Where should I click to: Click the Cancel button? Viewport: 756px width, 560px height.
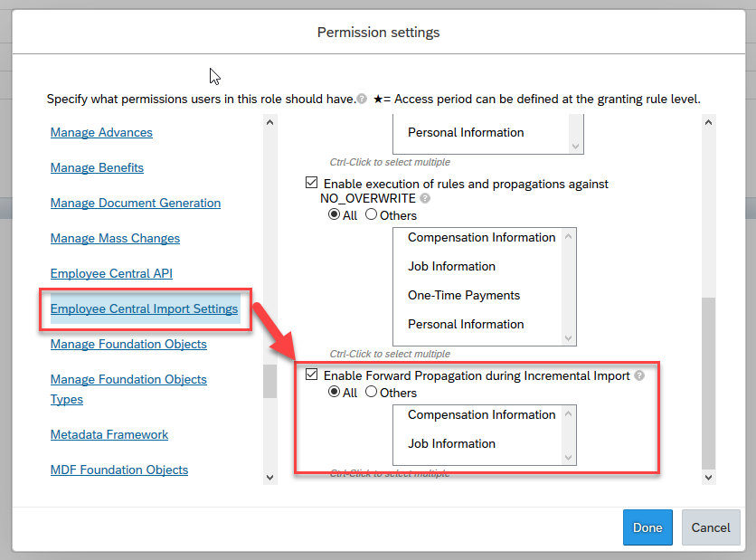(711, 527)
